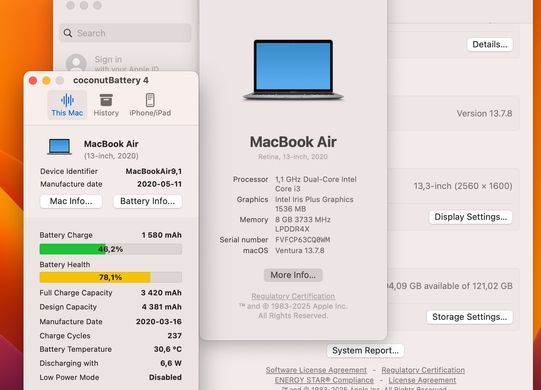Click the battery Manufacture Date 2020-03-16
This screenshot has height=390, width=541.
(159, 322)
